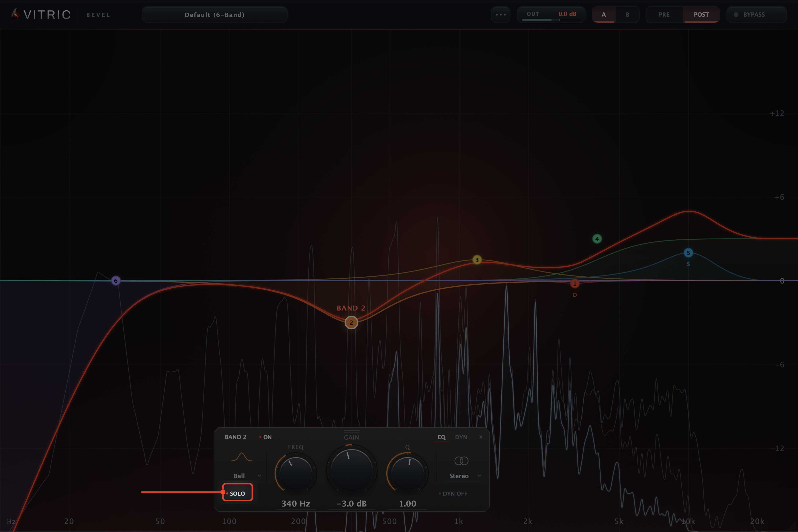Select POST analyzer mode
The image size is (798, 532).
[x=701, y=15]
